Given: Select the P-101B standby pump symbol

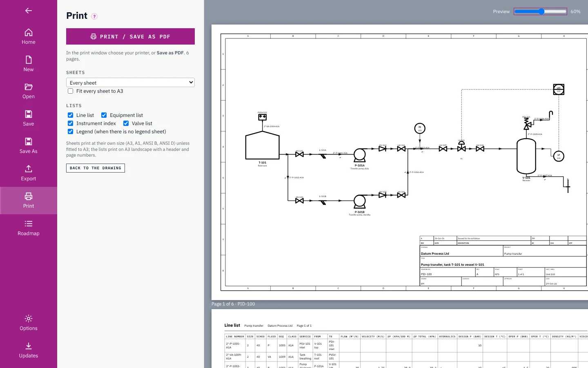Looking at the screenshot, I should pos(360,202).
